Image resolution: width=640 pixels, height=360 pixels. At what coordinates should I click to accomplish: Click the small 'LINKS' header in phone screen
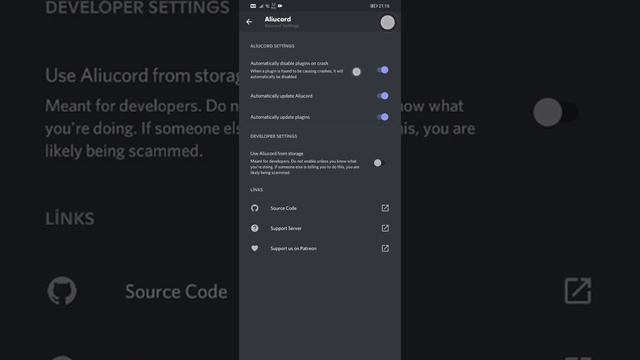[256, 190]
